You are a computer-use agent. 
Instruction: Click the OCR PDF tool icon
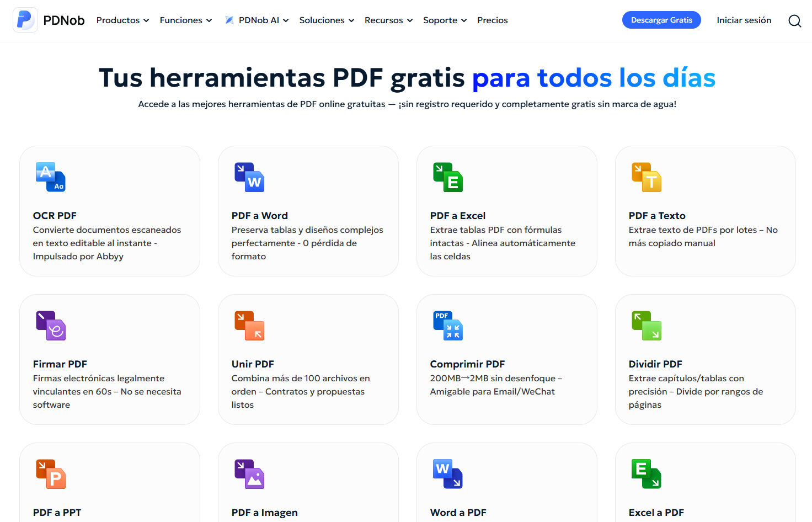(x=51, y=177)
